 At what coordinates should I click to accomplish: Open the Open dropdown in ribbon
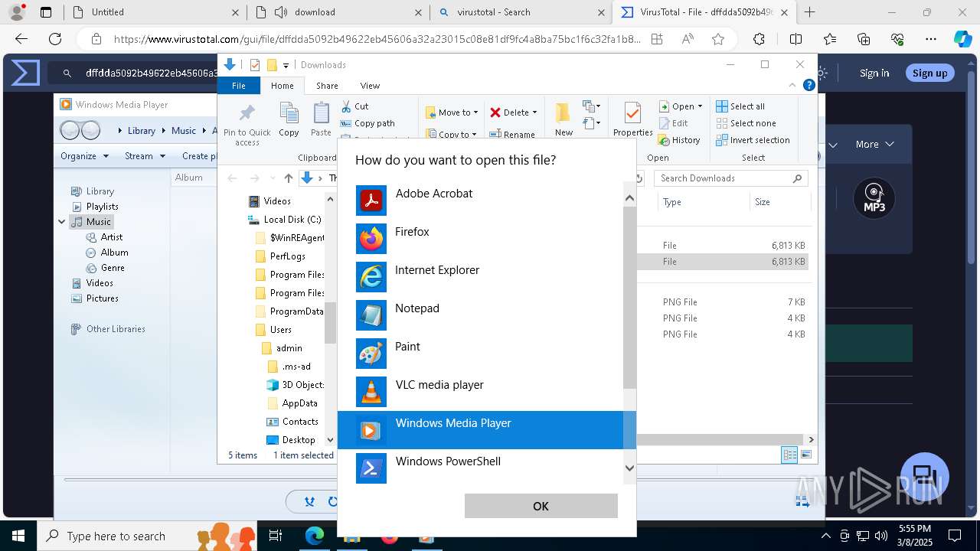coord(680,106)
